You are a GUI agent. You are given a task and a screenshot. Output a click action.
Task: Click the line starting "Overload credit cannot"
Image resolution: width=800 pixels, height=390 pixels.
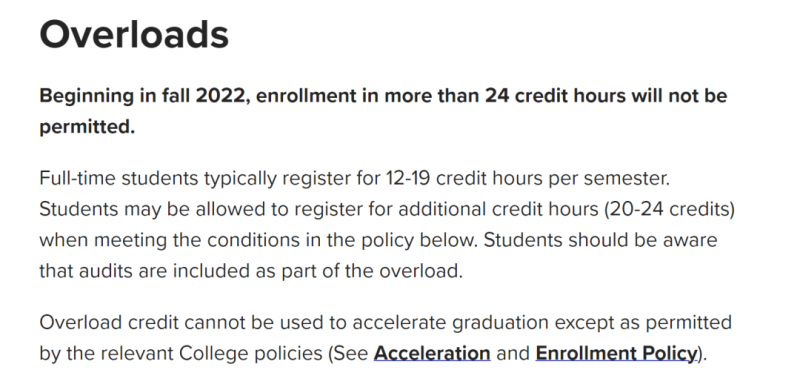pos(386,323)
